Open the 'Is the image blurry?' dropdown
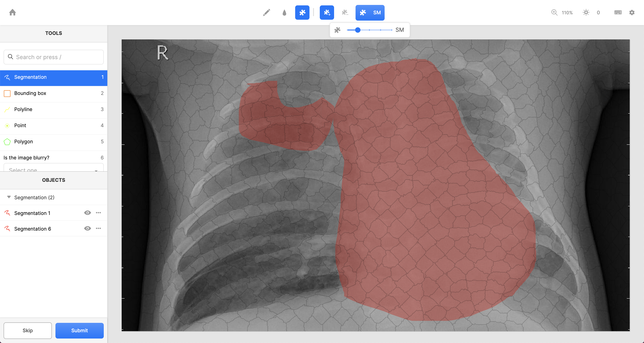This screenshot has height=343, width=644. coord(53,167)
